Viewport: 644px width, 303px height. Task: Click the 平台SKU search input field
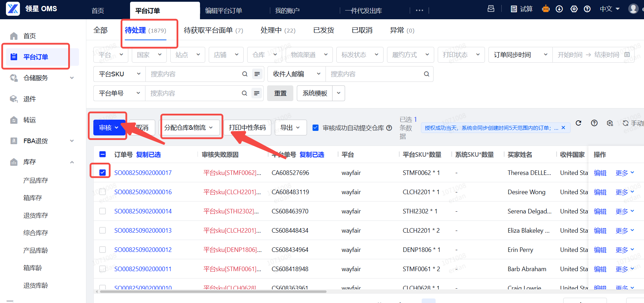[x=194, y=74]
